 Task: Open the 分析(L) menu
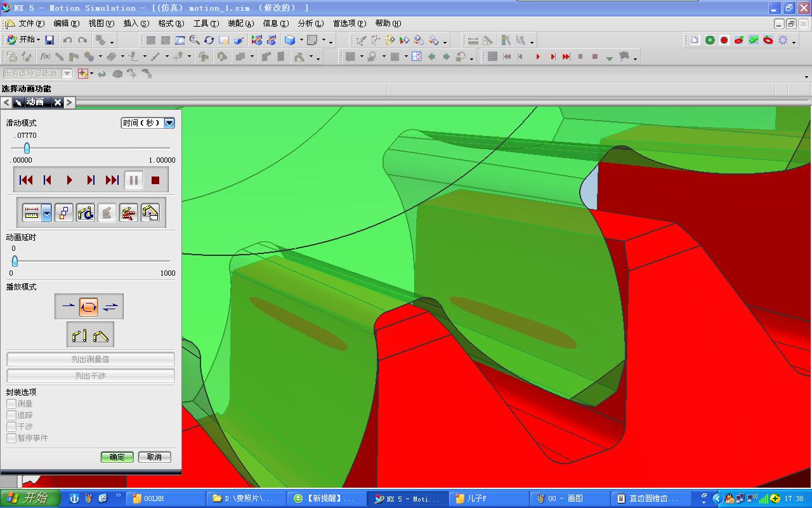click(311, 23)
